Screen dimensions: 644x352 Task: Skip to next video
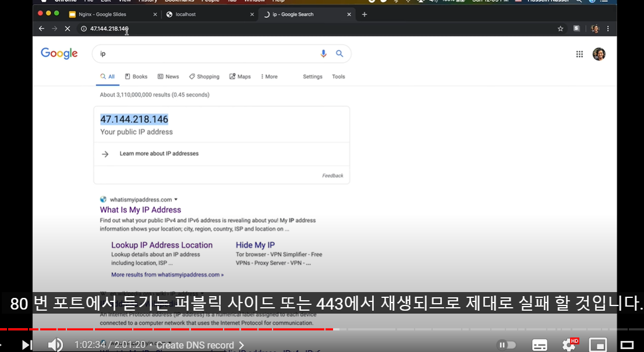[x=27, y=345]
